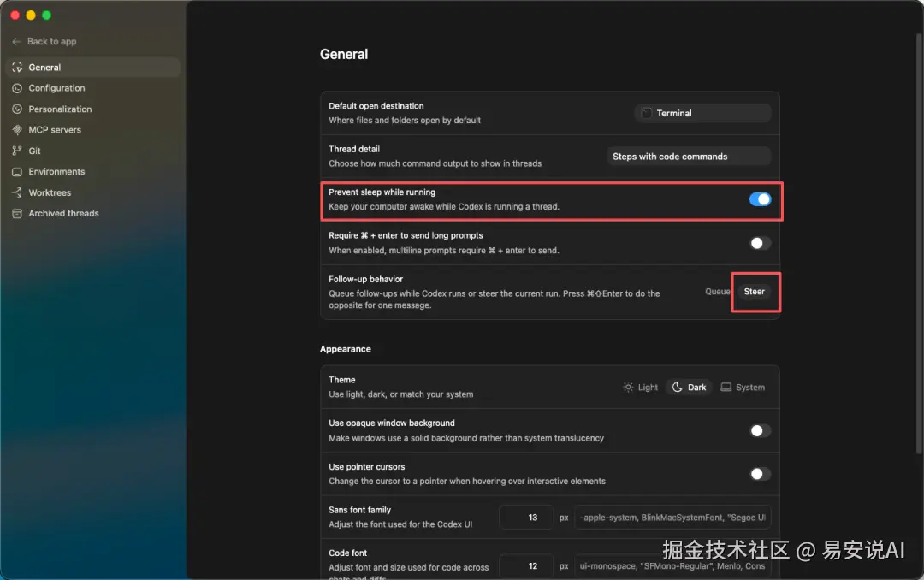Click the Personalization icon in sidebar
This screenshot has width=924, height=580.
point(17,109)
